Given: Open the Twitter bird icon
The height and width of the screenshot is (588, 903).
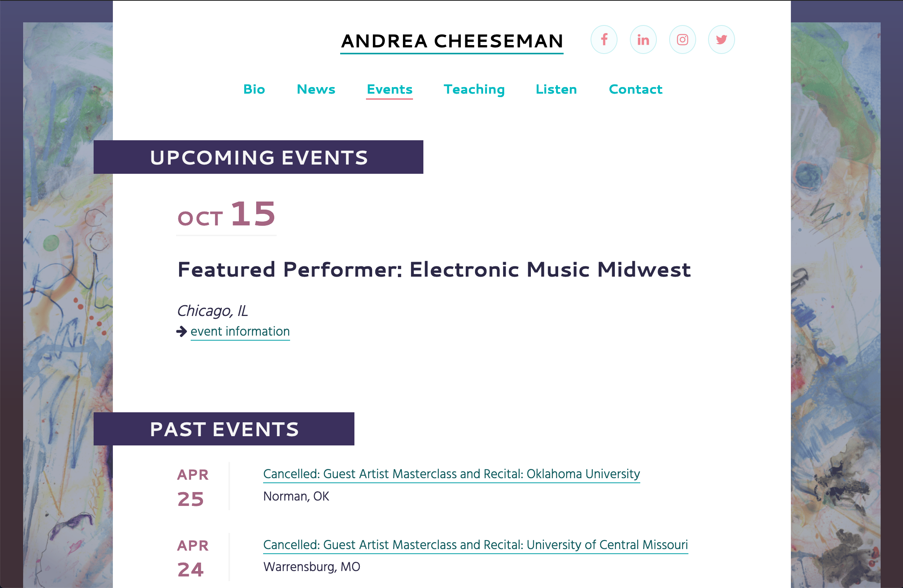Looking at the screenshot, I should pyautogui.click(x=722, y=40).
